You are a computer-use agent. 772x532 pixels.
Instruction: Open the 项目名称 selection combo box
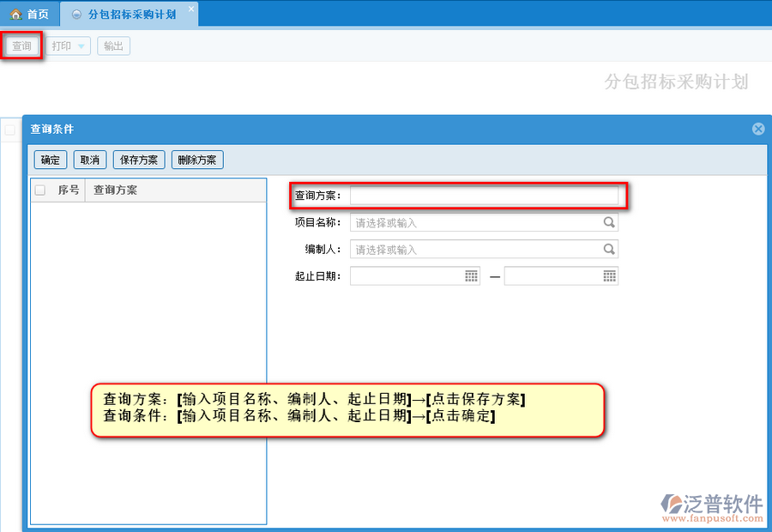476,222
